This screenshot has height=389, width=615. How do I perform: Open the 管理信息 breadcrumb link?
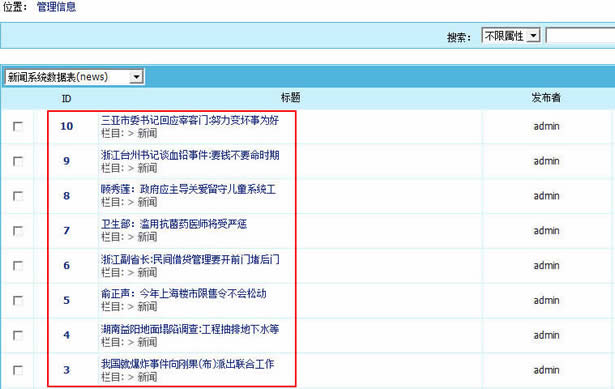point(56,7)
